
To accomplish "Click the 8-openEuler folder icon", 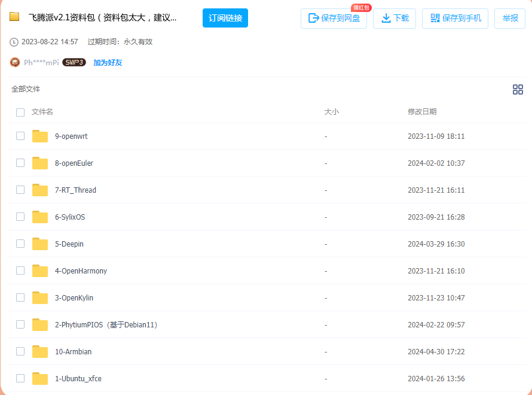I will (40, 163).
